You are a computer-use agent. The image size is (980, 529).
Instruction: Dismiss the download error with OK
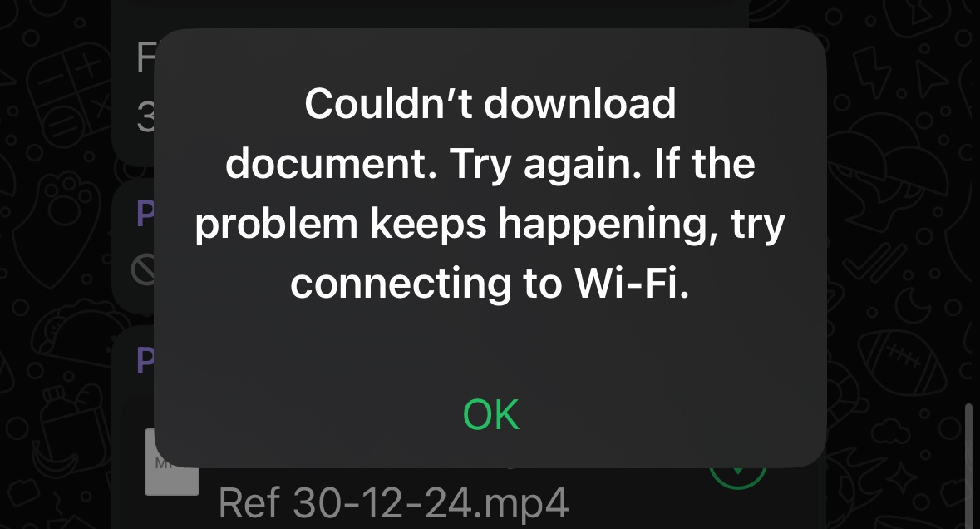tap(490, 414)
